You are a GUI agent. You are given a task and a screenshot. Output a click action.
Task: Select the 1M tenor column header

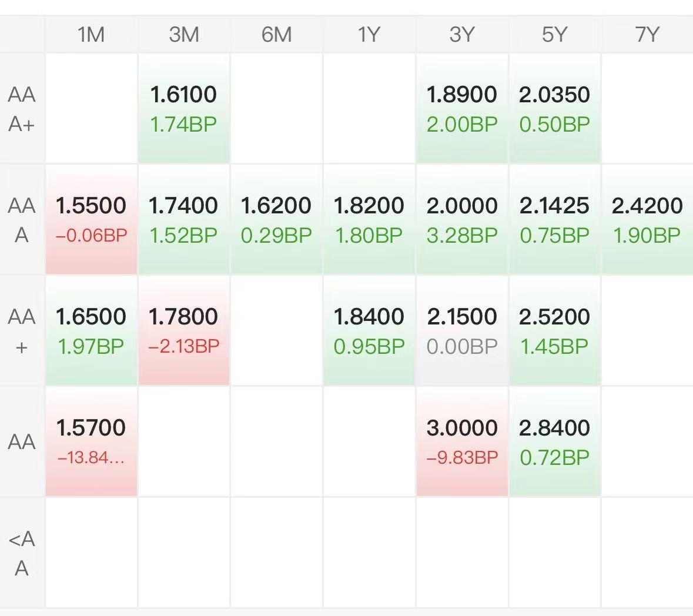pyautogui.click(x=91, y=35)
